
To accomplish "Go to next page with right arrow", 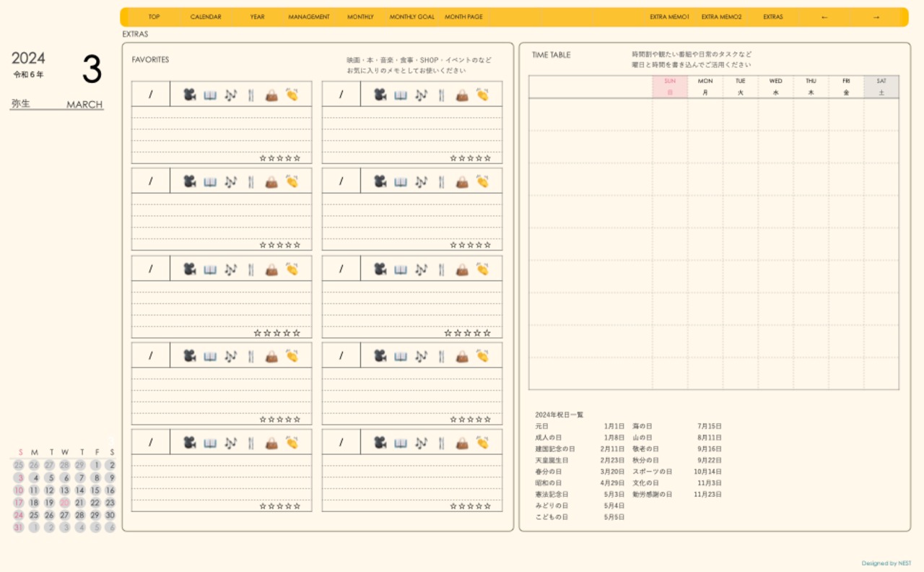I will (876, 17).
